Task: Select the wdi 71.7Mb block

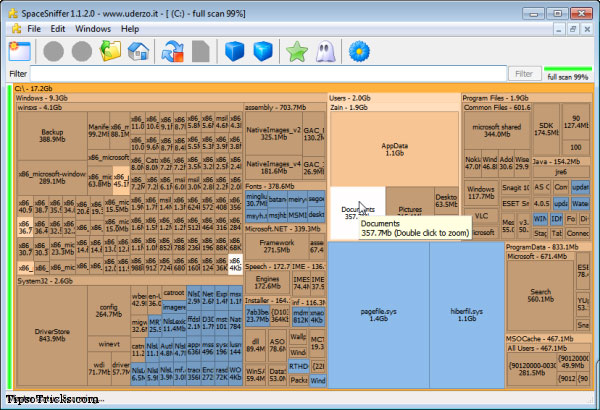Action: tap(99, 369)
